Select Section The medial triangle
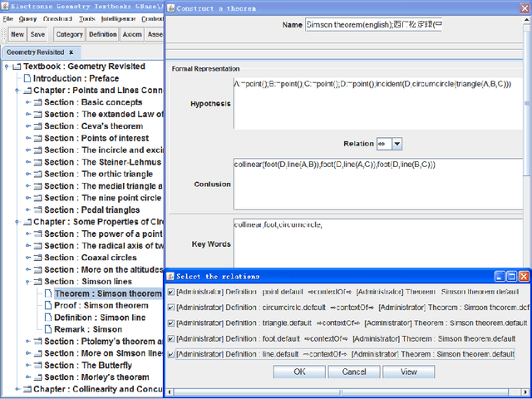The width and height of the screenshot is (532, 399). [103, 186]
